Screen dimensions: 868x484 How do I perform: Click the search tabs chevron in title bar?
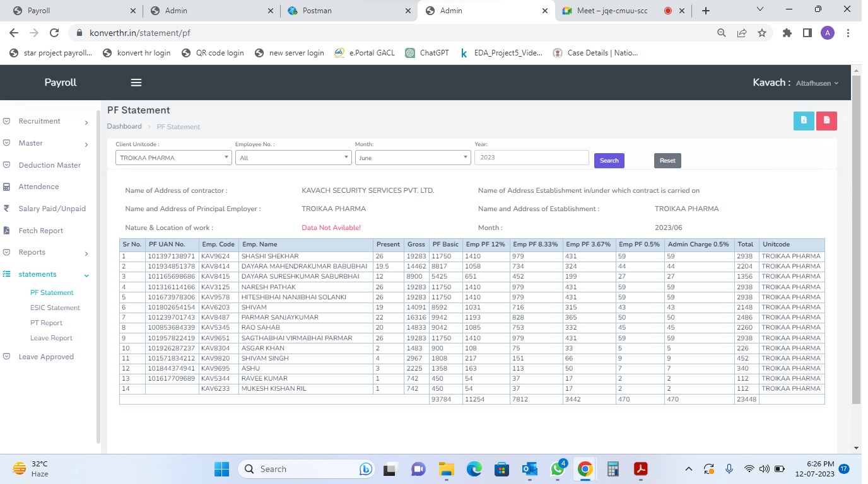click(x=759, y=9)
